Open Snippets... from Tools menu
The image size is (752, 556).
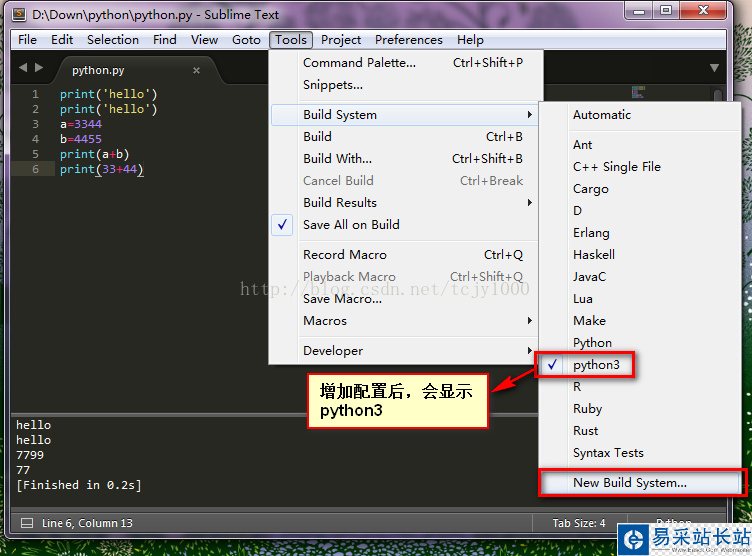[404, 85]
